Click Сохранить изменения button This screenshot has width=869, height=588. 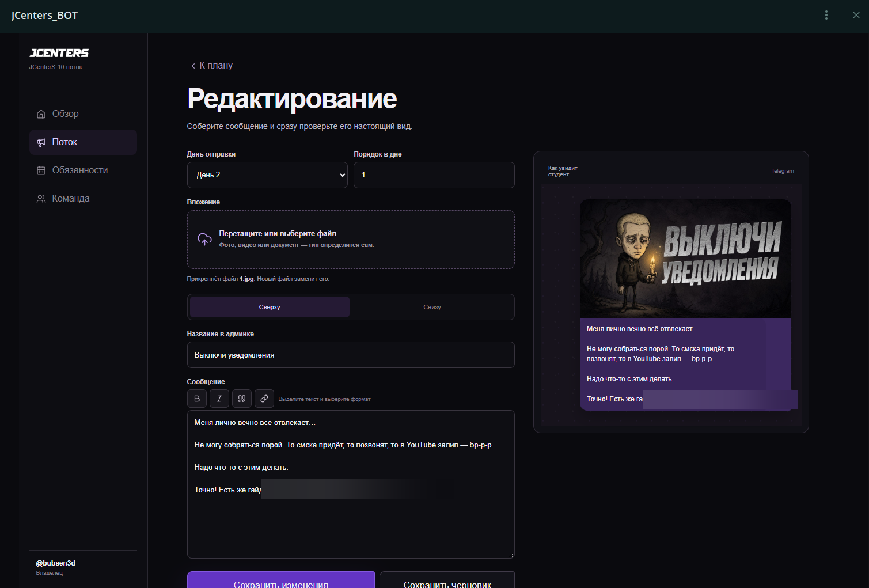click(x=281, y=580)
